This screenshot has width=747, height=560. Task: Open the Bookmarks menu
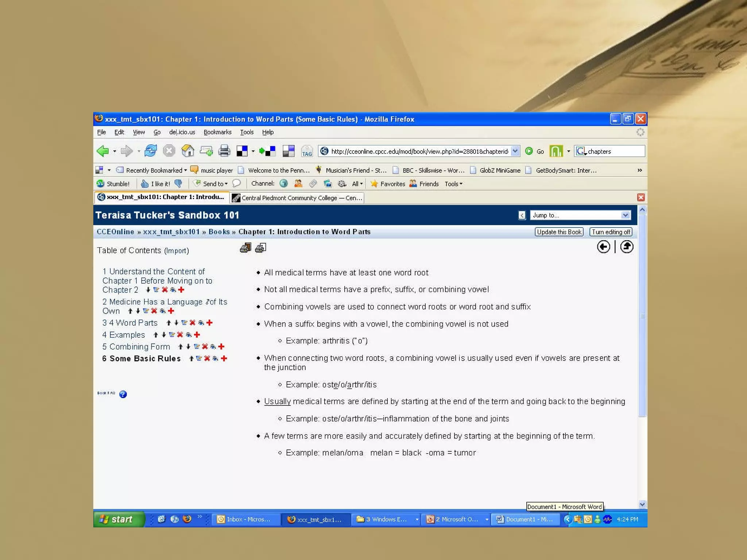click(x=217, y=132)
